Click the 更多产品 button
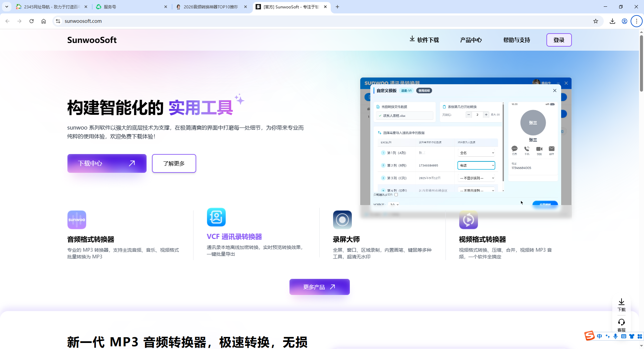644x349 pixels. 320,287
